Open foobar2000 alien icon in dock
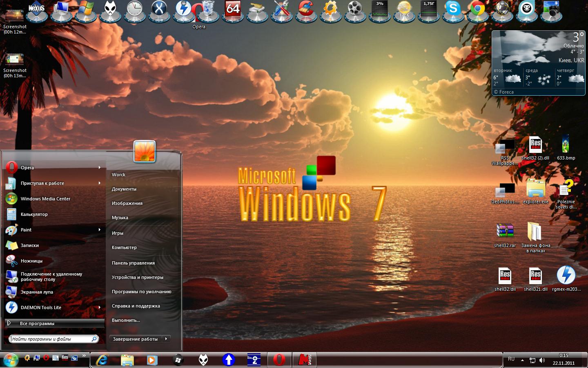The image size is (588, 368). pos(110,11)
